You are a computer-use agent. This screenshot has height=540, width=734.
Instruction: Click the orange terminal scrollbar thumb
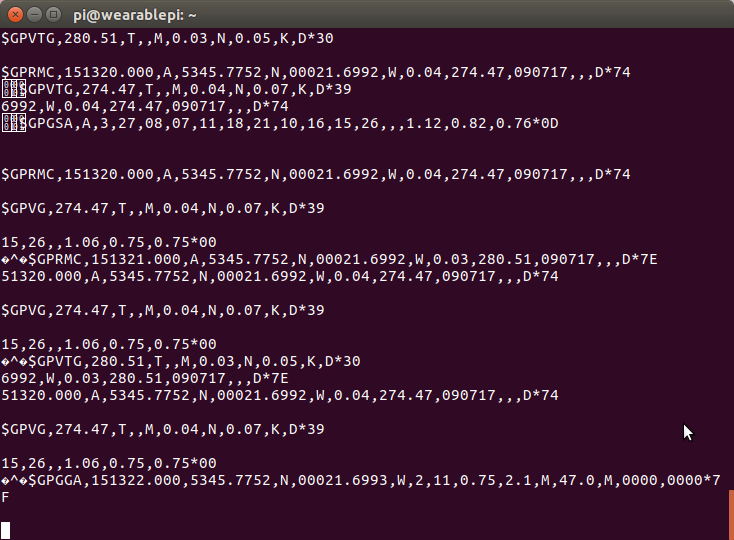tap(732, 515)
